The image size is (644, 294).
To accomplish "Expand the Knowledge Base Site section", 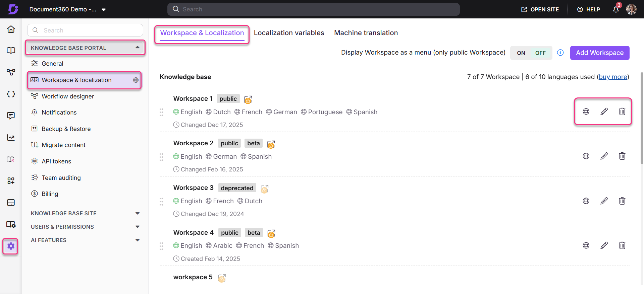I will point(85,213).
